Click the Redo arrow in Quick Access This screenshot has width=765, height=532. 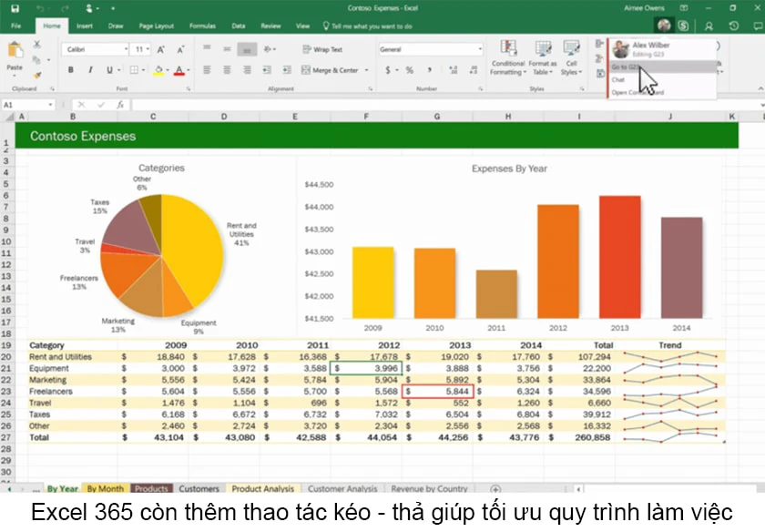(65, 9)
